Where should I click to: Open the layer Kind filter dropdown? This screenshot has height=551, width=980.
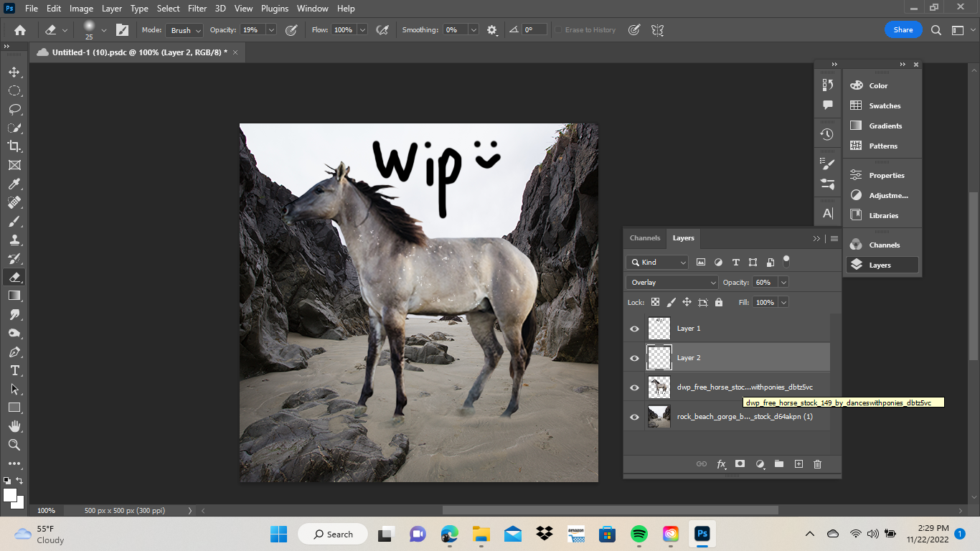pyautogui.click(x=657, y=263)
